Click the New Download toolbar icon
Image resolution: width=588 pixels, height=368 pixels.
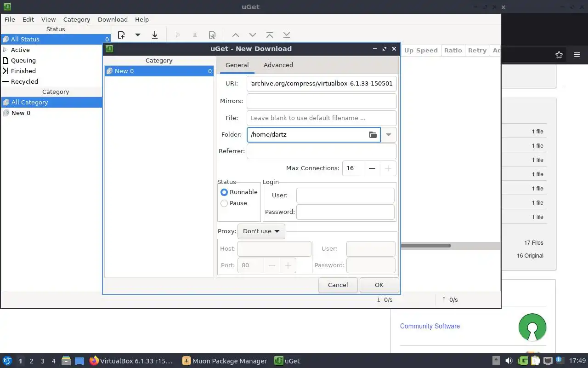(x=121, y=35)
